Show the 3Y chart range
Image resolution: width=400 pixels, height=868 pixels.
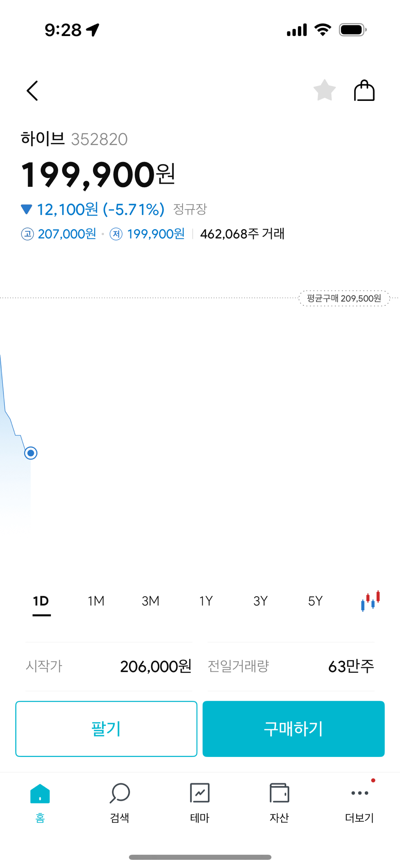(261, 601)
